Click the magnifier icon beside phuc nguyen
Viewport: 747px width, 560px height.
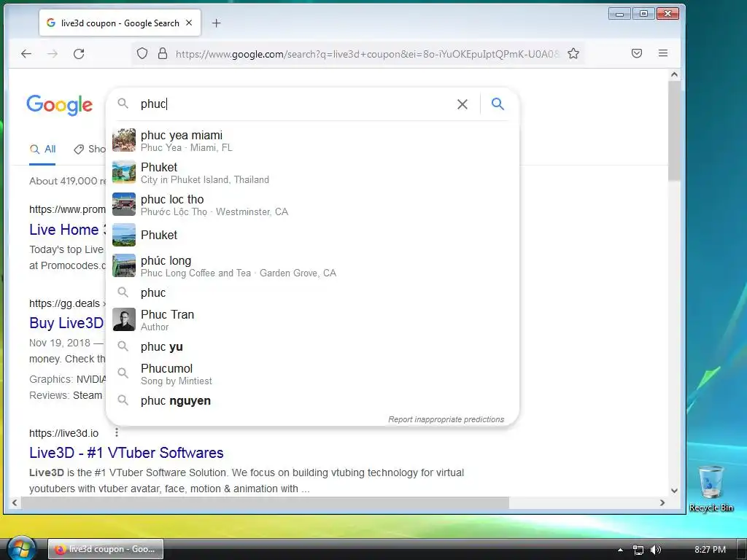pyautogui.click(x=123, y=400)
